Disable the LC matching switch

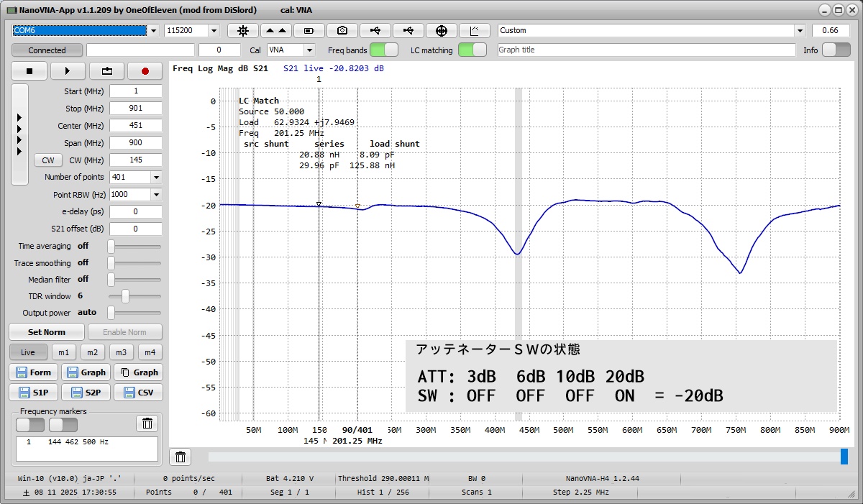click(472, 50)
